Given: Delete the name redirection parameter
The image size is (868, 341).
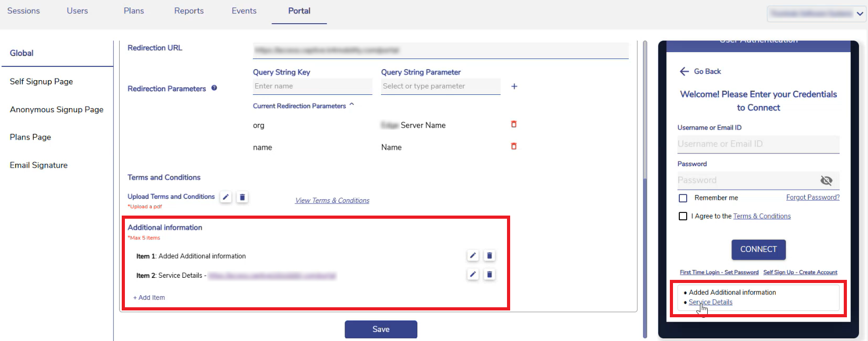Looking at the screenshot, I should point(514,147).
